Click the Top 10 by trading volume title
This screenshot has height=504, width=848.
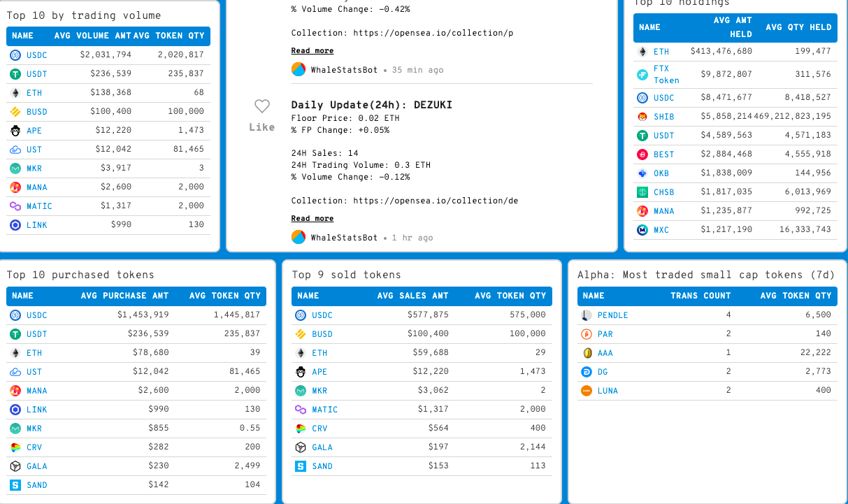(84, 15)
